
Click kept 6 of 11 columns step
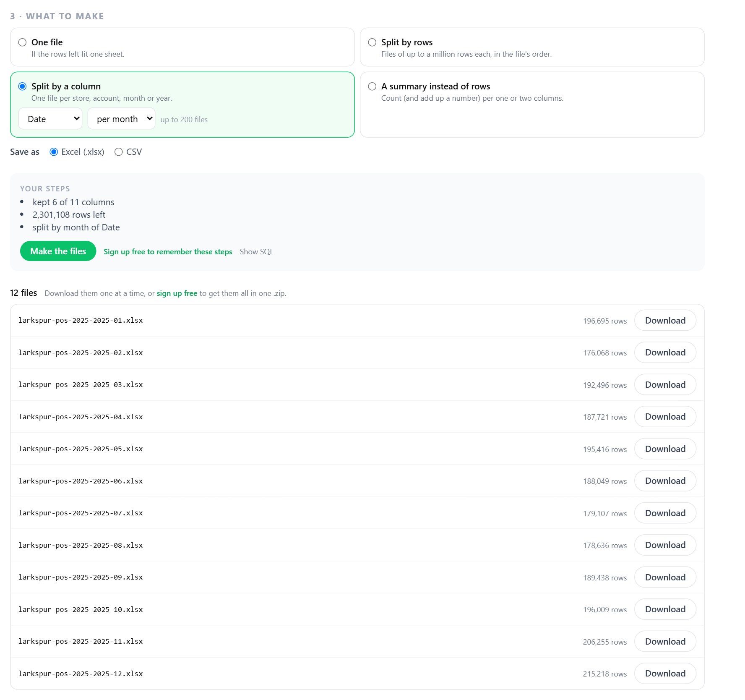[73, 202]
